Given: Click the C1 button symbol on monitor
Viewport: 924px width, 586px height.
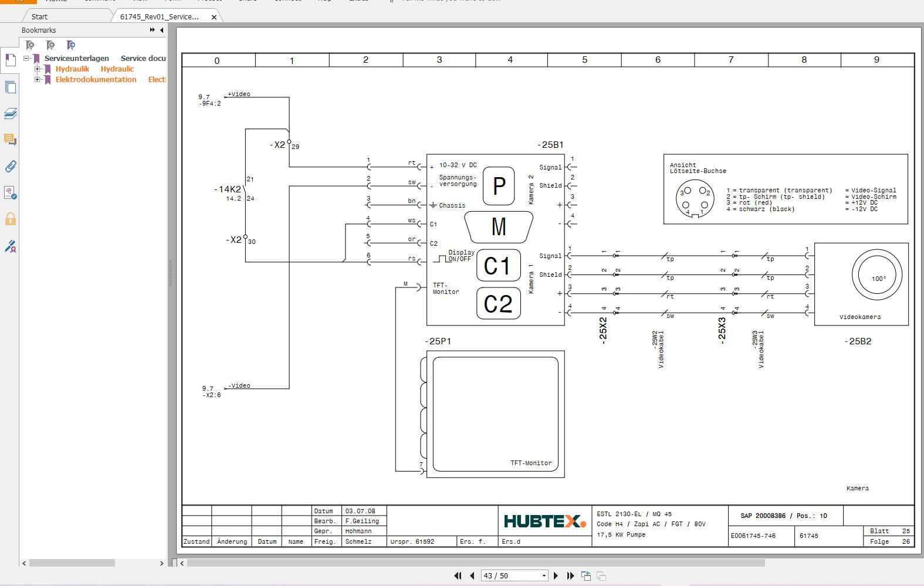Looking at the screenshot, I should coord(498,266).
